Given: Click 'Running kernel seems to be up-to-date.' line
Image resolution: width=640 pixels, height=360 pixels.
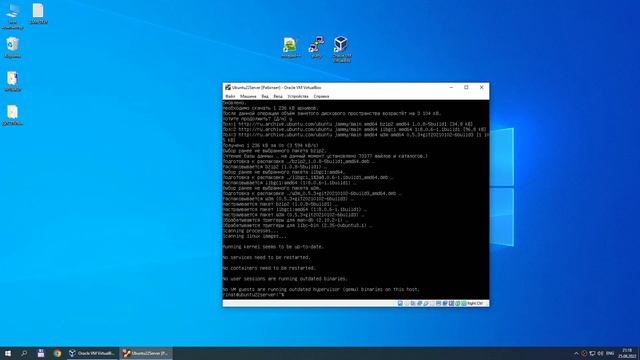Looking at the screenshot, I should pyautogui.click(x=273, y=247).
